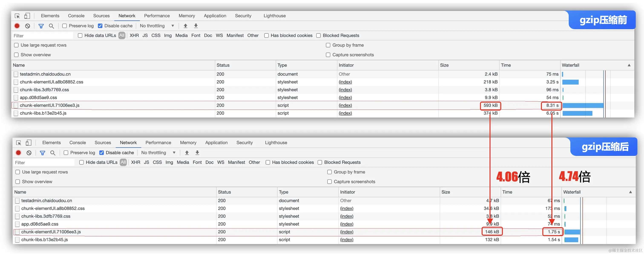
Task: Open Performance tab in lower DevTools
Action: pyautogui.click(x=158, y=143)
